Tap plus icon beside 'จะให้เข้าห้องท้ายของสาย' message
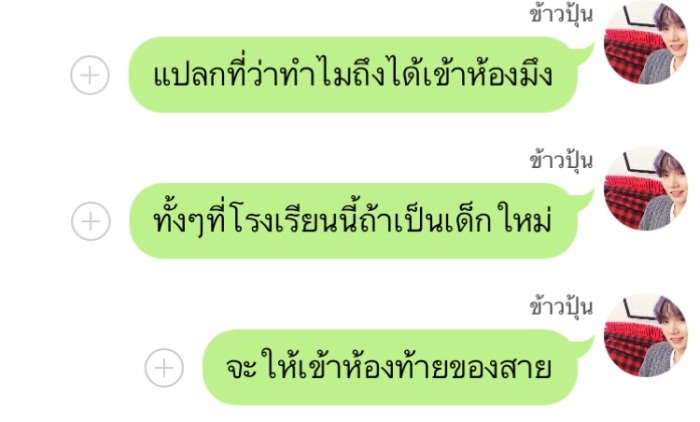700x422 pixels. point(164,368)
